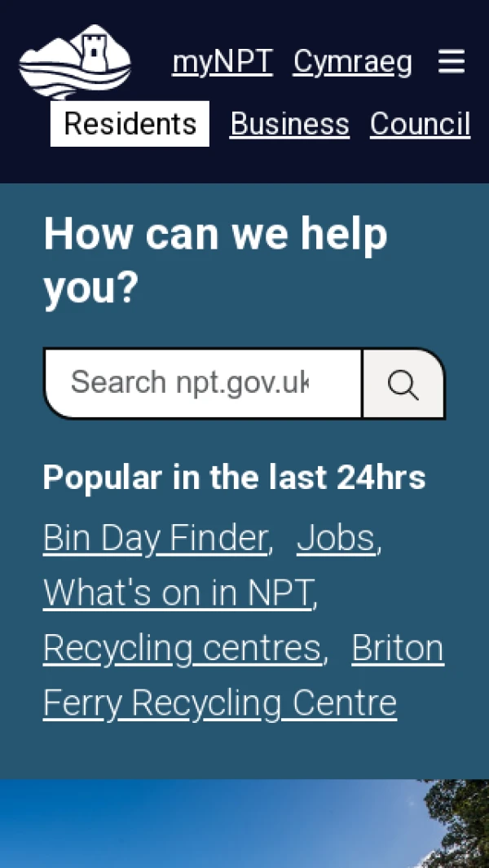Click the magnifying glass search button
Image resolution: width=489 pixels, height=868 pixels.
(x=403, y=384)
